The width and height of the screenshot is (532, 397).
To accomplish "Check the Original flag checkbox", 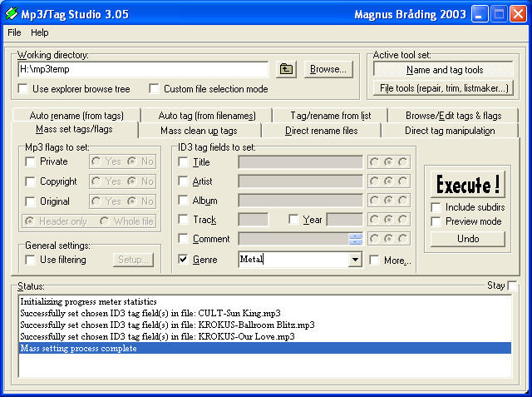I will 31,201.
